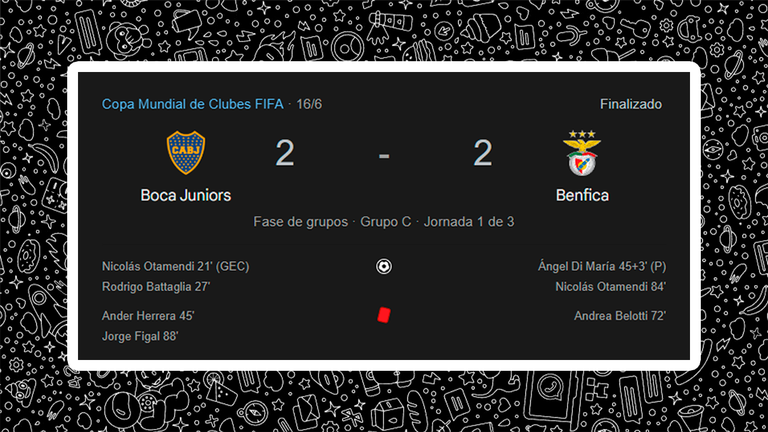This screenshot has width=768, height=432.
Task: Click Ander Herrera 45' red card entry
Action: click(x=148, y=316)
